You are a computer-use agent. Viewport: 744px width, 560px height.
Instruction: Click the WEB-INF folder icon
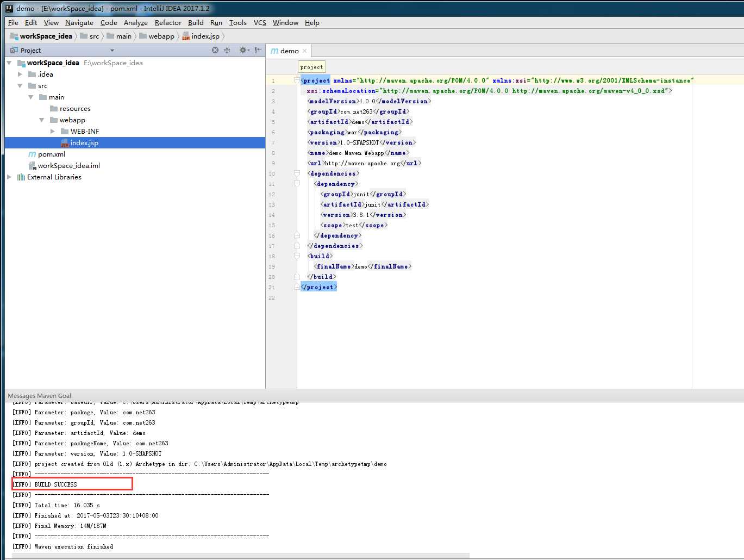click(65, 132)
